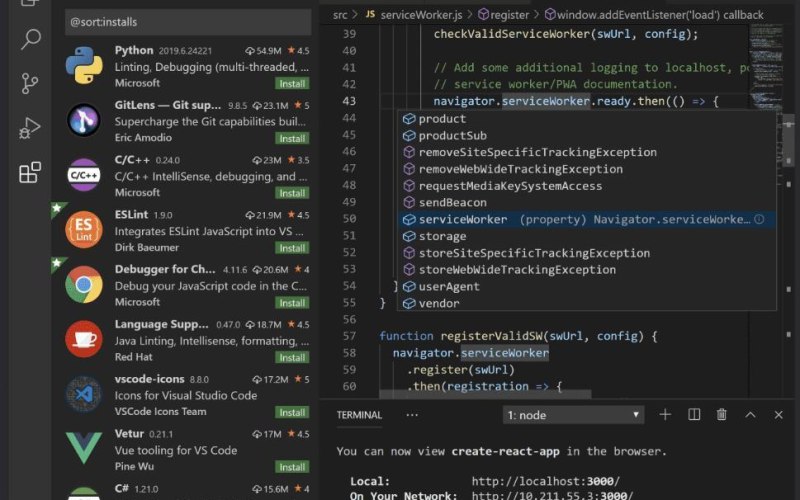Open the 10.211.55.3:3000 network link

tap(552, 495)
